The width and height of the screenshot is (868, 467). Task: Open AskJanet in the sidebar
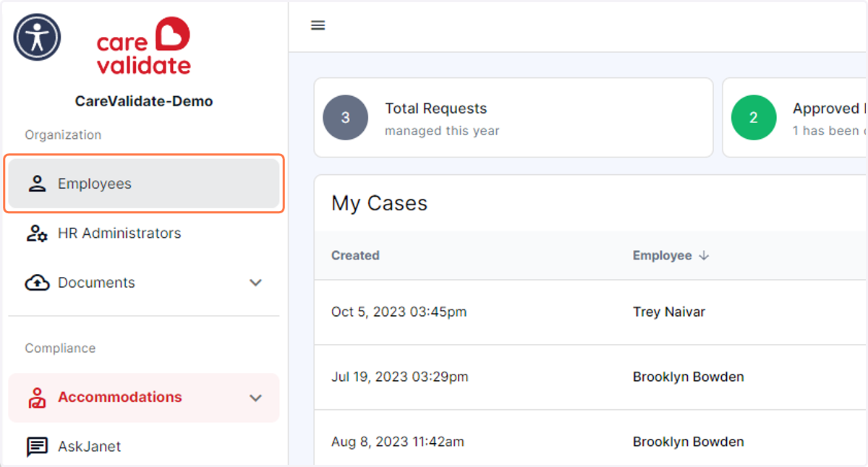(x=144, y=447)
